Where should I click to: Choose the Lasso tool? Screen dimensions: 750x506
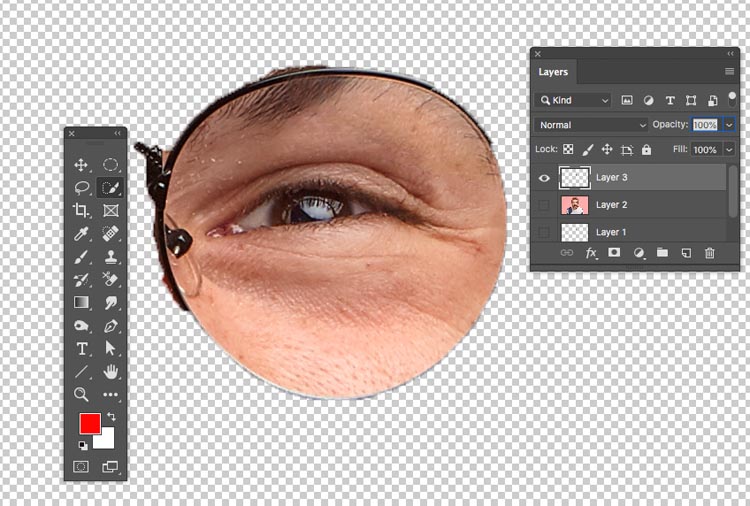pyautogui.click(x=82, y=187)
